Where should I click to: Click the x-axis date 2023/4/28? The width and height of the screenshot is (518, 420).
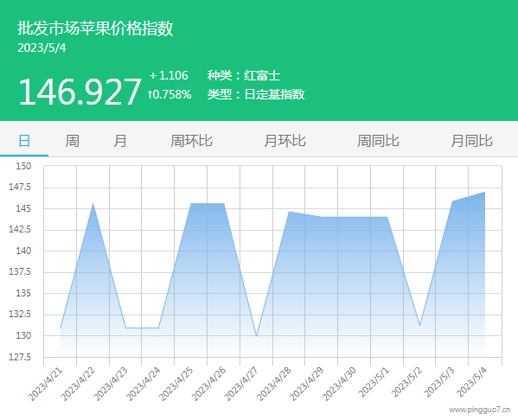coord(274,384)
